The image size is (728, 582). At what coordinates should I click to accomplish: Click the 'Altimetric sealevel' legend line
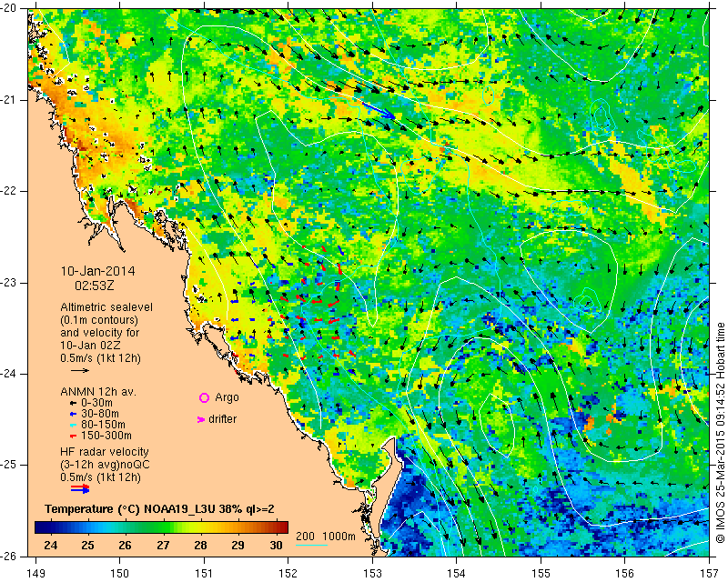[106, 307]
